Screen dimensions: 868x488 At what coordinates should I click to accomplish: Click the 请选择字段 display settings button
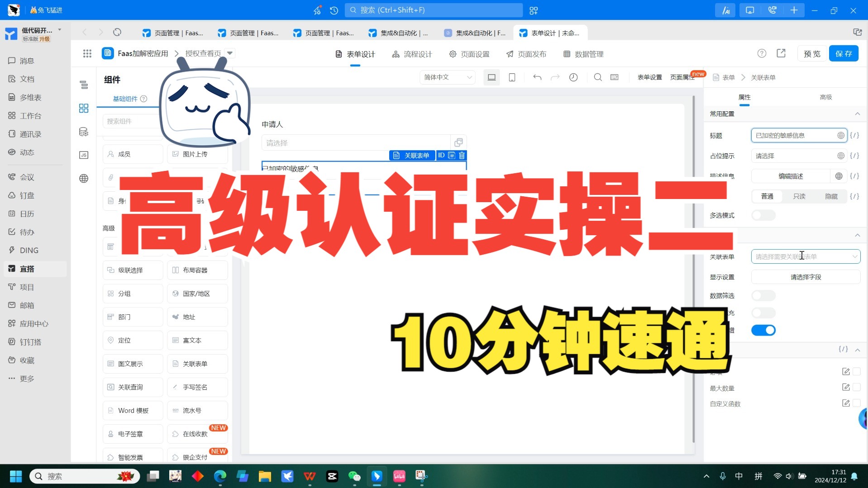pyautogui.click(x=806, y=277)
